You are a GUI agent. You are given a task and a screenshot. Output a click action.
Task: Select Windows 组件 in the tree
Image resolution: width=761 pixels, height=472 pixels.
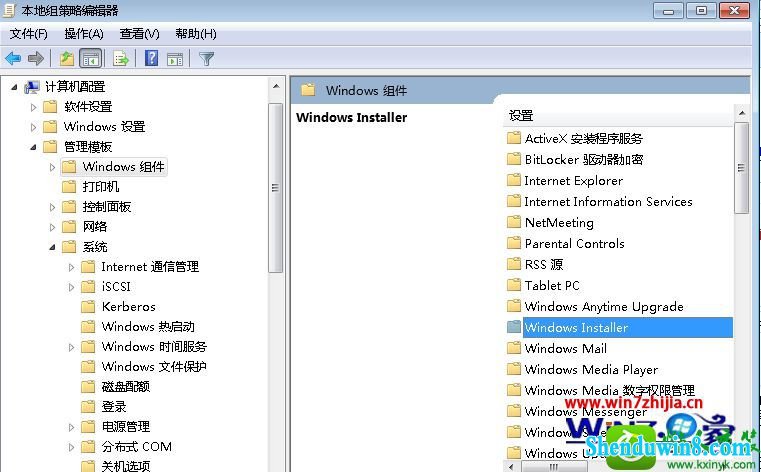pyautogui.click(x=123, y=167)
